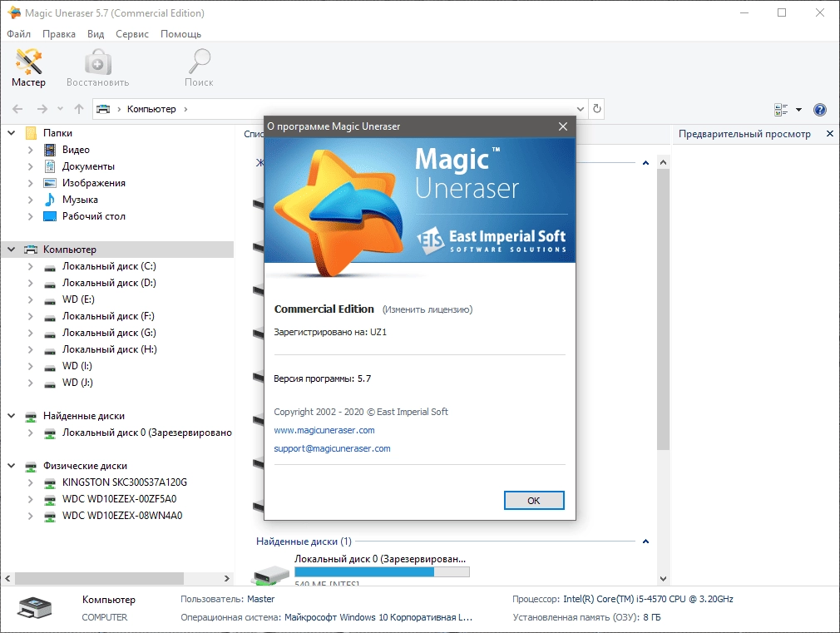Click the Папки folder icon

tap(31, 133)
